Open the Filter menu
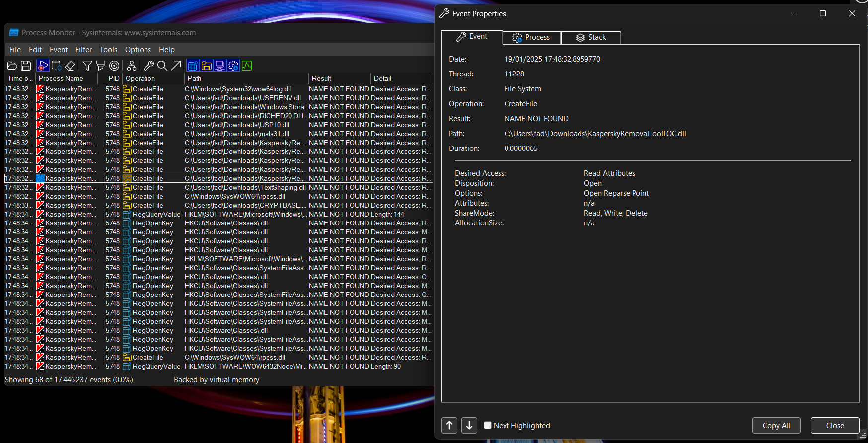This screenshot has height=443, width=868. tap(84, 50)
